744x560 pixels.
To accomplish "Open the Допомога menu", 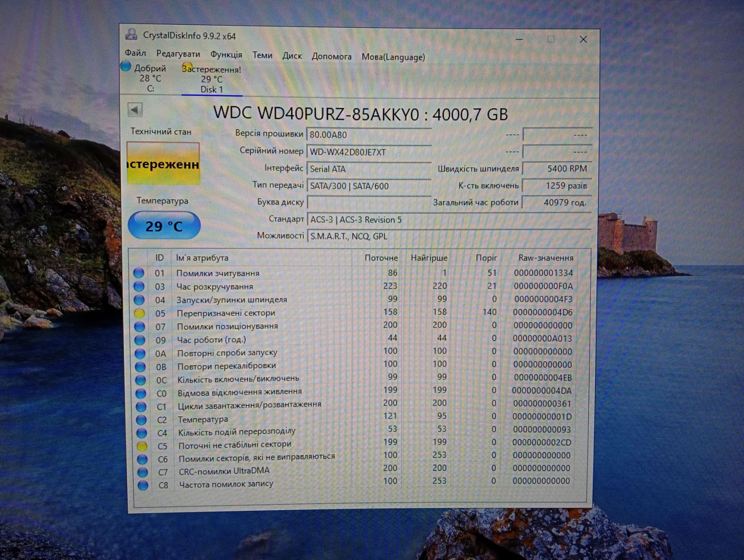I will pos(331,56).
